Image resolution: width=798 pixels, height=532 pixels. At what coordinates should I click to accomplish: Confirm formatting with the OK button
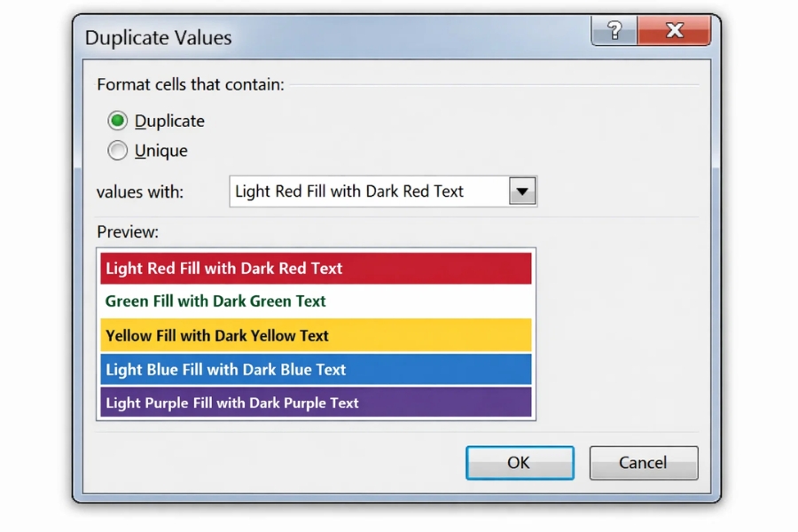[x=520, y=462]
